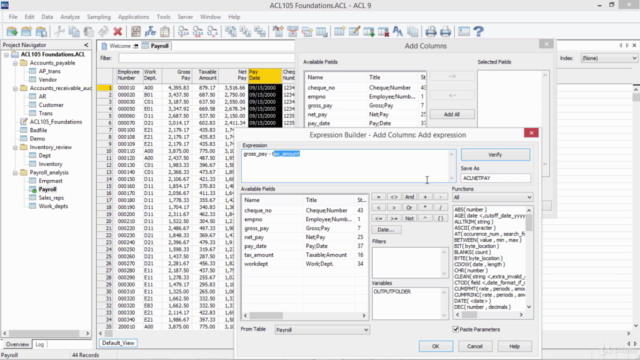
Task: Click the Functions list vertical scrollbar thumb
Action: pos(529,223)
